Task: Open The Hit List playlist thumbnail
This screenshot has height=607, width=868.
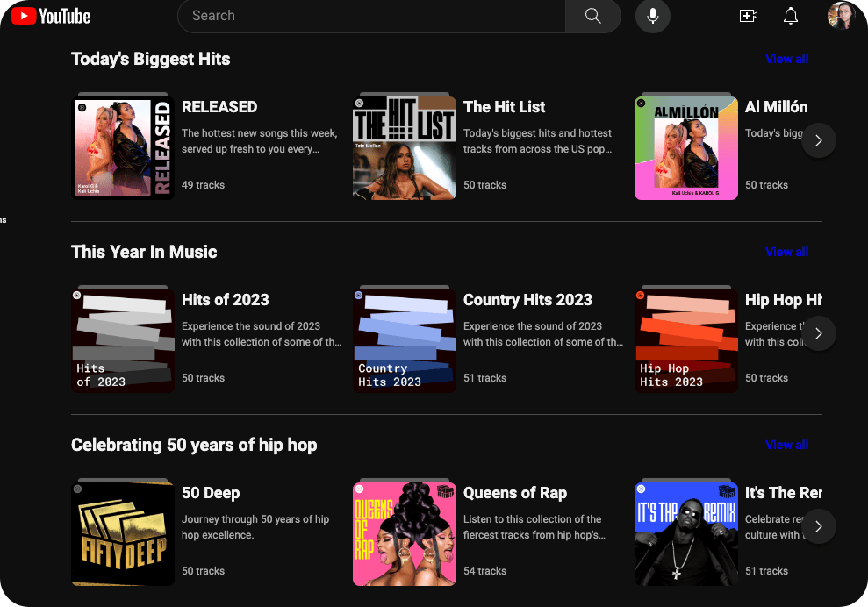Action: coord(405,147)
